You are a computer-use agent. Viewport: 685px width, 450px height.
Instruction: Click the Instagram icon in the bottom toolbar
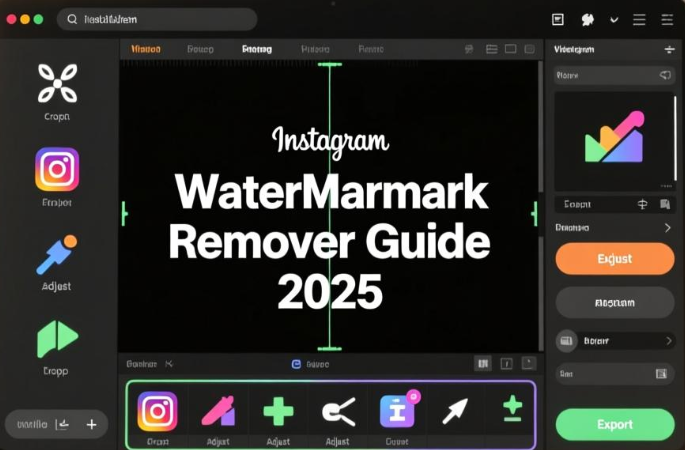pos(157,411)
